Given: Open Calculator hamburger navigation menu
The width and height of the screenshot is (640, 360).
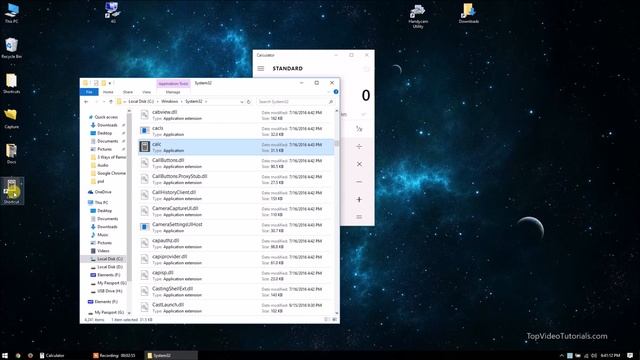Looking at the screenshot, I should tap(261, 69).
